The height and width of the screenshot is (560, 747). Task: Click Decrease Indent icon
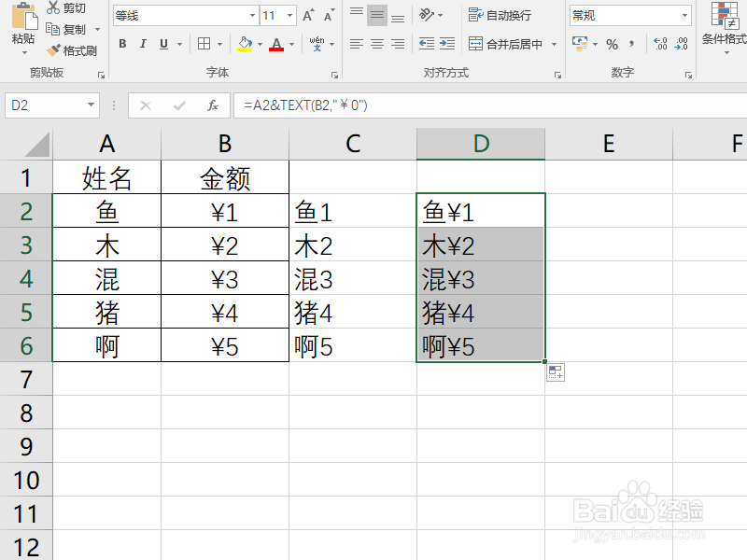tap(427, 44)
